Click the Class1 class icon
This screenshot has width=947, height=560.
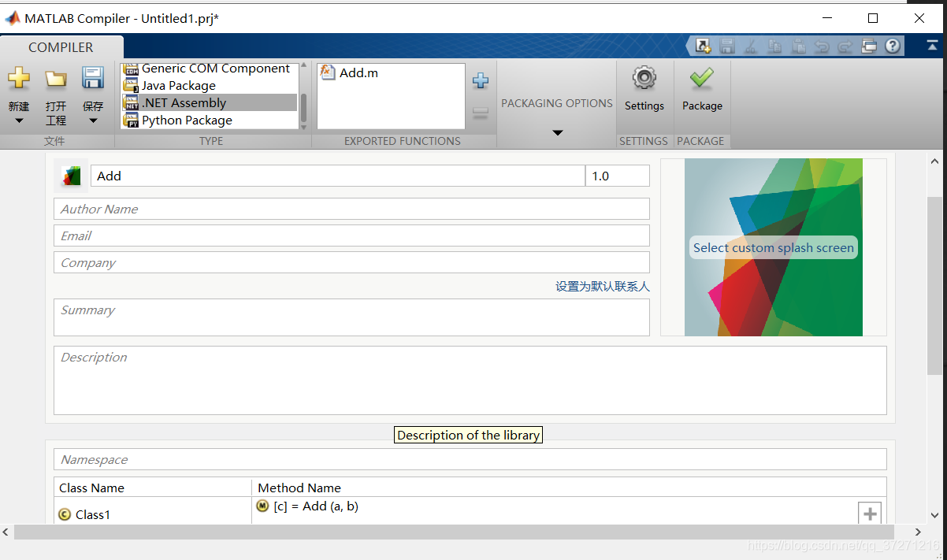65,514
